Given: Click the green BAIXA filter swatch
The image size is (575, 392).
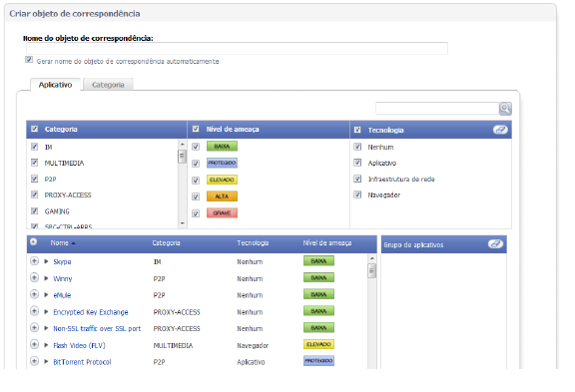Looking at the screenshot, I should pyautogui.click(x=222, y=147).
